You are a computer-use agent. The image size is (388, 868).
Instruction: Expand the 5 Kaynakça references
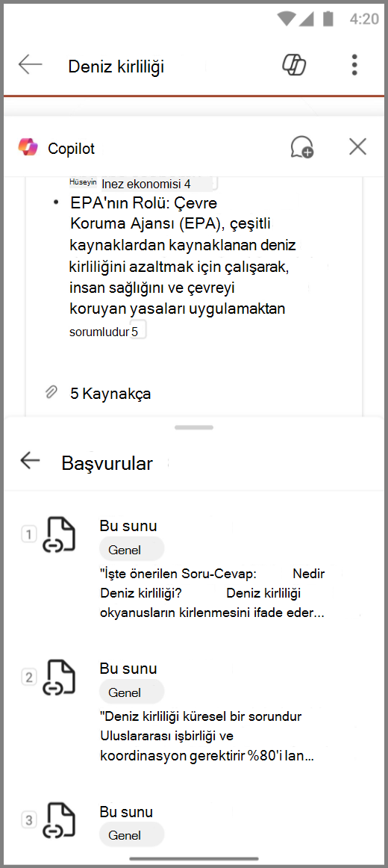coord(110,394)
